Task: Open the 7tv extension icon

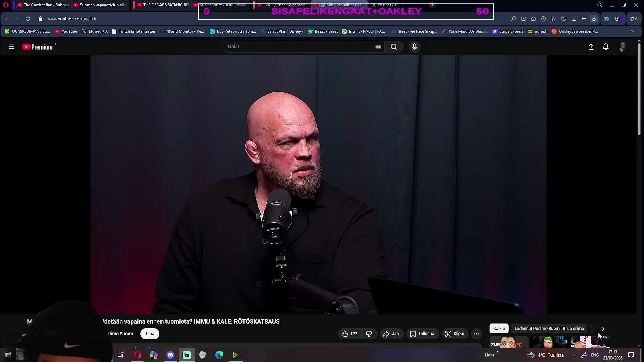Action: click(606, 19)
